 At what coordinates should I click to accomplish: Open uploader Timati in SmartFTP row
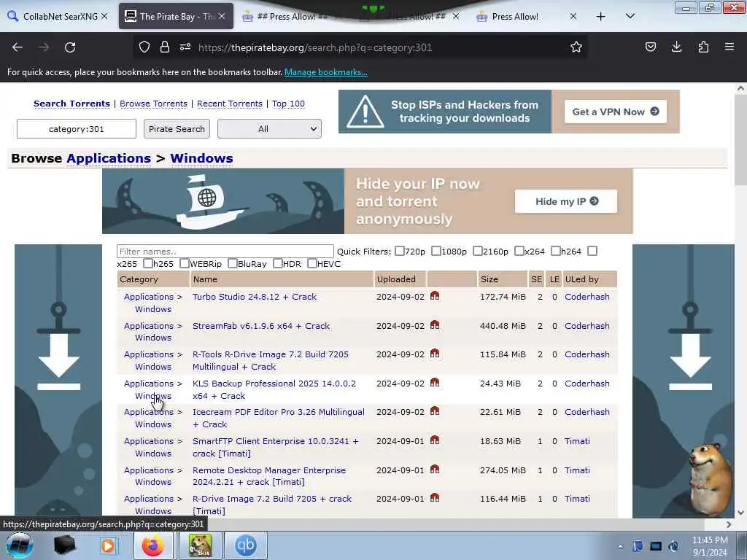pos(577,441)
